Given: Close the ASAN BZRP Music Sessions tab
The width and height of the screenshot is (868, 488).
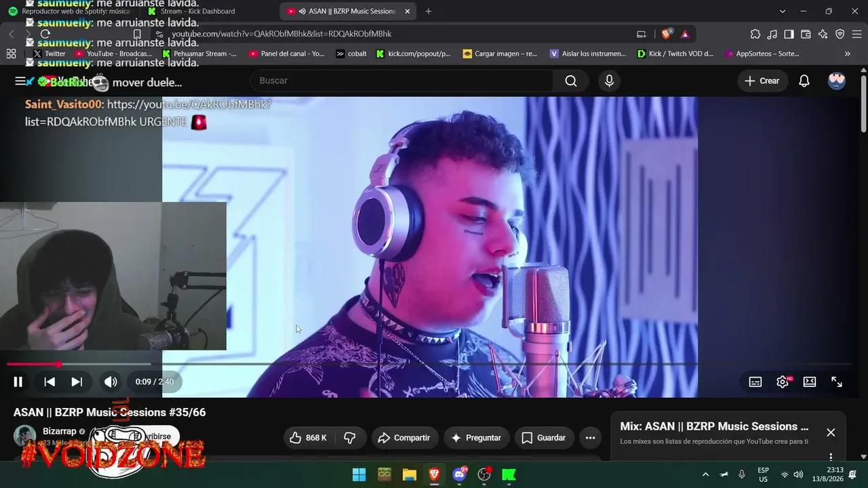Looking at the screenshot, I should coord(408,12).
